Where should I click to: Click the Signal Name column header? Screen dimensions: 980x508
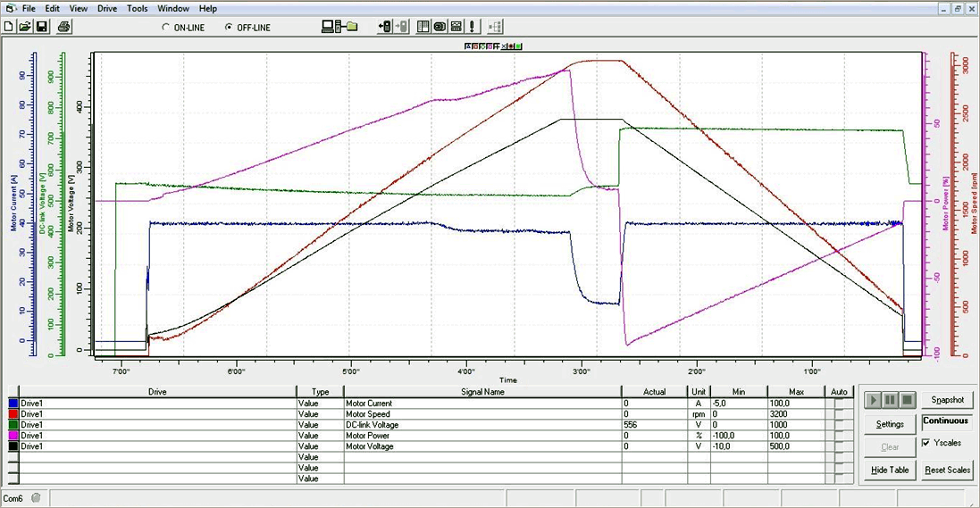[482, 392]
